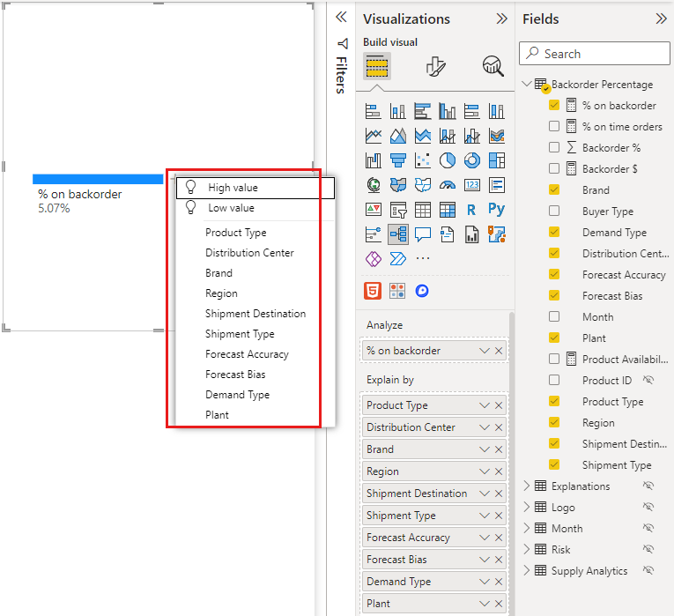Select the donut chart visual icon
This screenshot has height=616, width=674.
click(472, 160)
